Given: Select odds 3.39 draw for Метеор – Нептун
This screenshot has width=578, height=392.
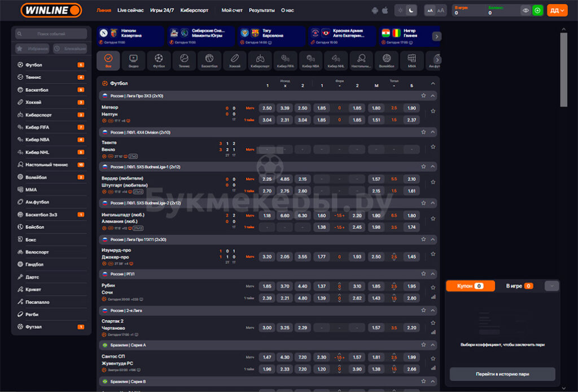Looking at the screenshot, I should click(284, 108).
